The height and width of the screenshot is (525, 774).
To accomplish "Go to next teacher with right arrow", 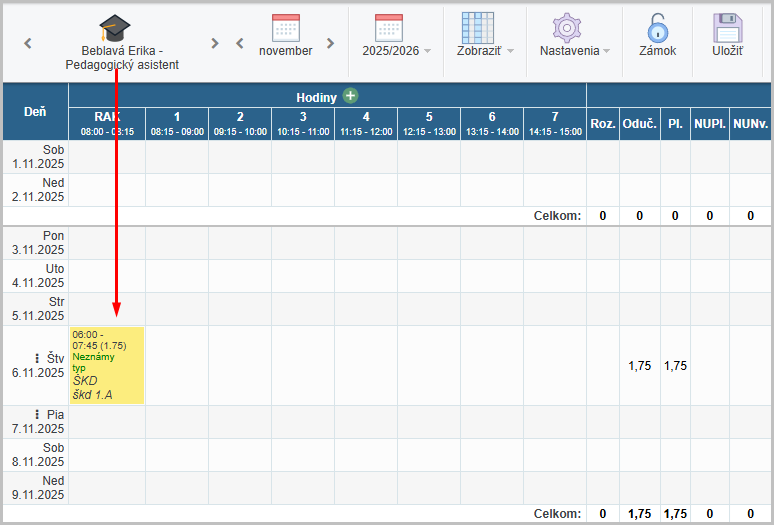I will click(214, 43).
